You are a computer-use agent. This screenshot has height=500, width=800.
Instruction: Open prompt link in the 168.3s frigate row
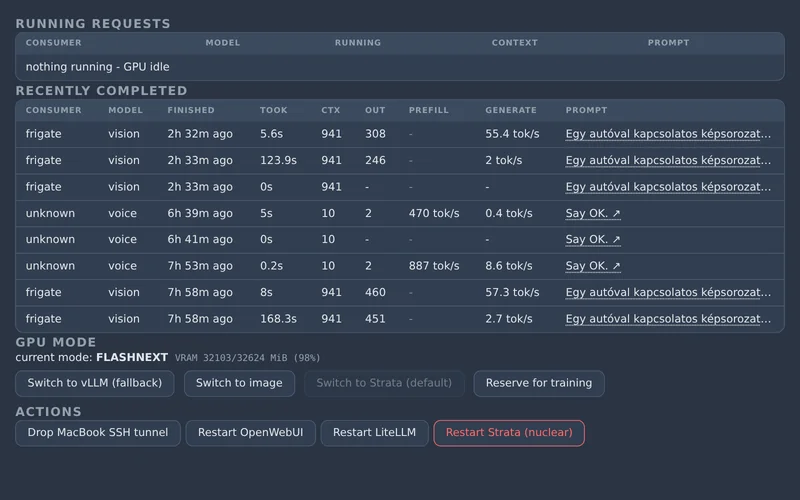(668, 319)
